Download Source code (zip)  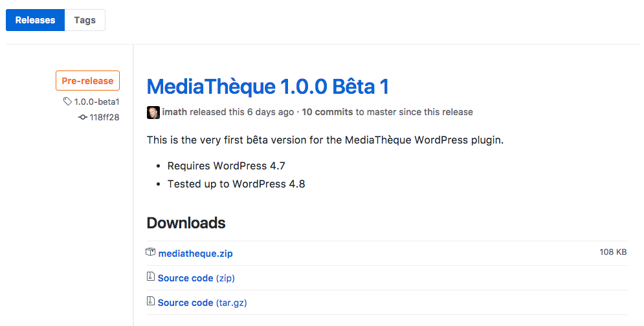point(196,278)
